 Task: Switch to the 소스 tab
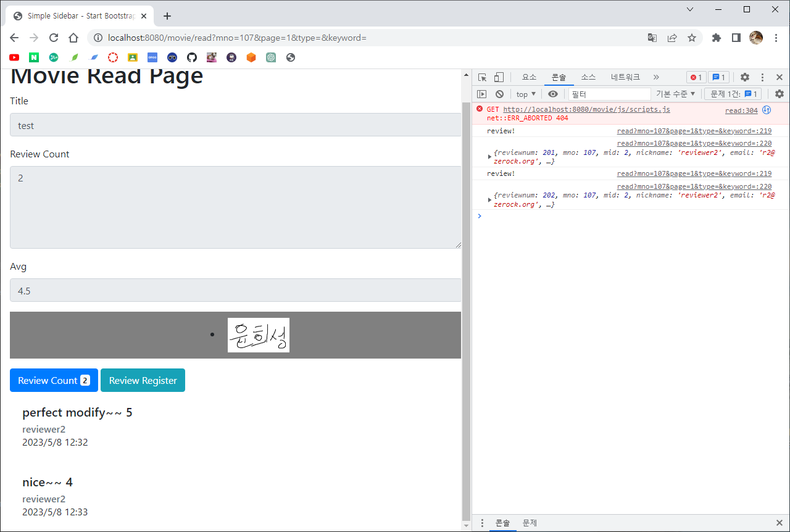pyautogui.click(x=588, y=77)
